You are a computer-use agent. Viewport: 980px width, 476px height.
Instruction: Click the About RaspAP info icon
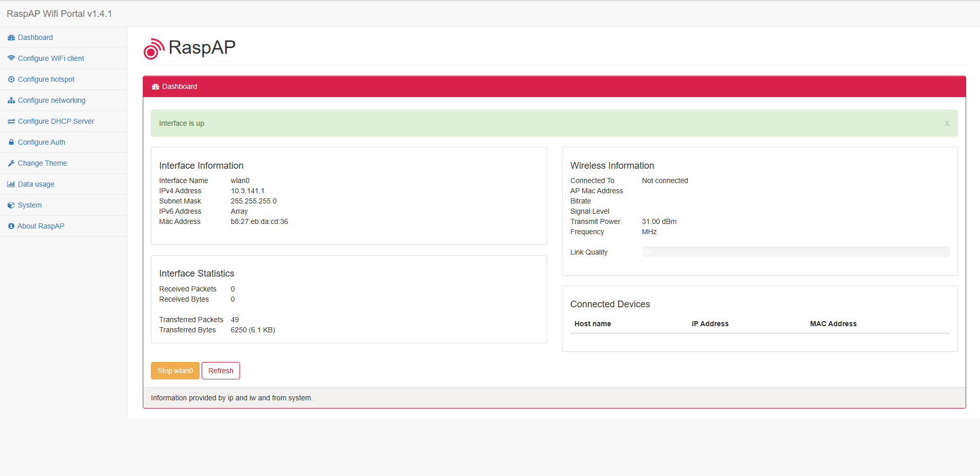click(11, 226)
